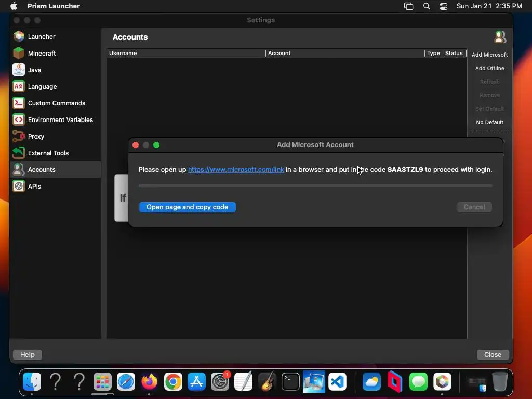Click Open page and copy code
Viewport: 532px width, 399px height.
(187, 207)
